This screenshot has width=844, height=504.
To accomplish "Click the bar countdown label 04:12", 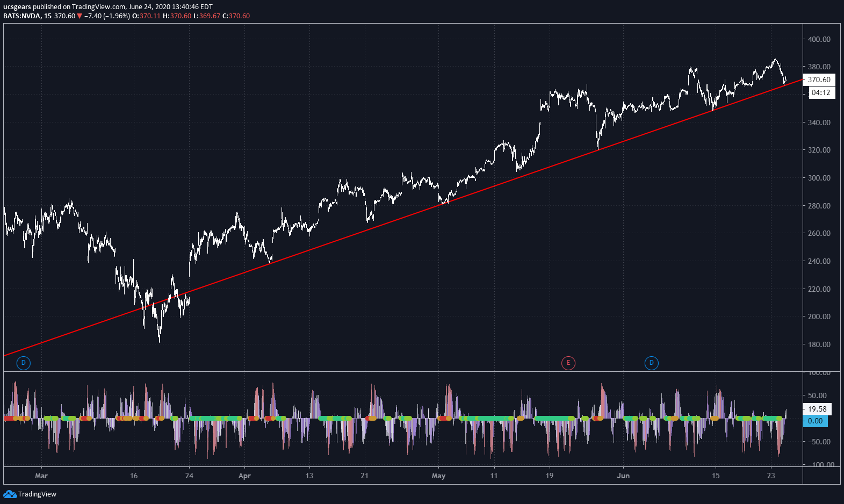I will click(821, 92).
